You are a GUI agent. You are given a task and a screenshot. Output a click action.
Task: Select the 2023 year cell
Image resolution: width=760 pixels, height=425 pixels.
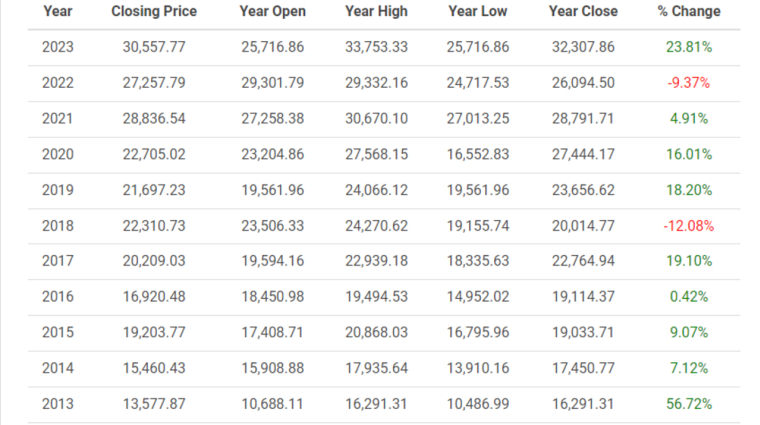[57, 47]
